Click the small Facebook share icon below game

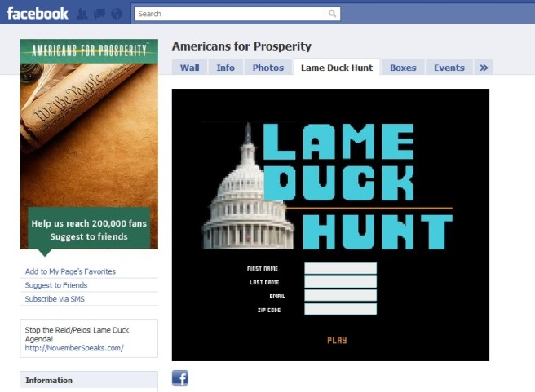click(180, 378)
